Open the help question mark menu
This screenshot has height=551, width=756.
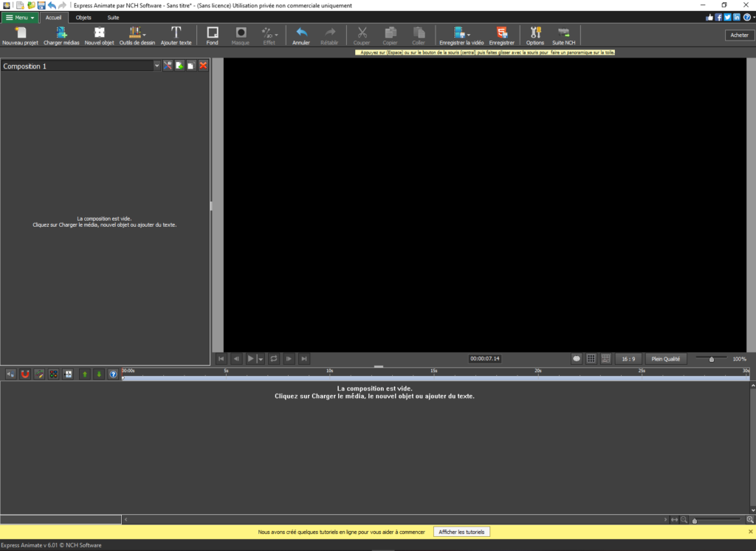tap(747, 18)
